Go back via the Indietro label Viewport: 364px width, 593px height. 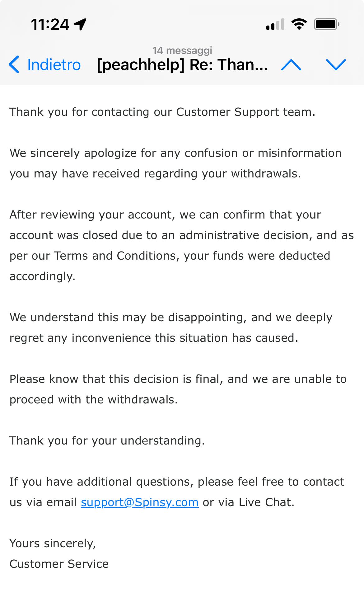[54, 65]
